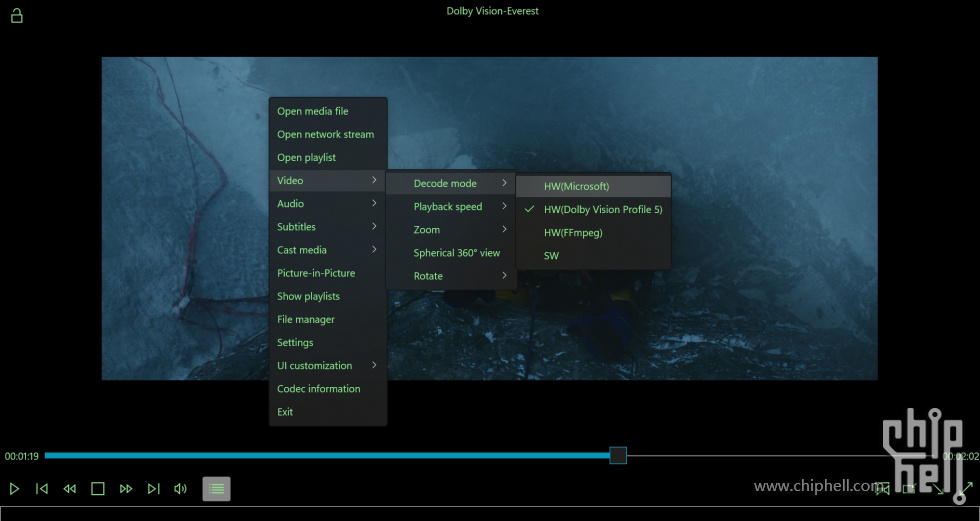
Task: Click the lock icon at top left
Action: coord(17,15)
